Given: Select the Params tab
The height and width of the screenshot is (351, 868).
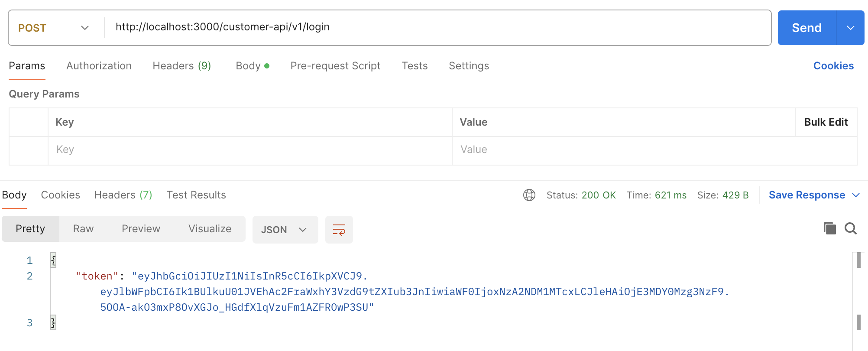Looking at the screenshot, I should click(27, 66).
